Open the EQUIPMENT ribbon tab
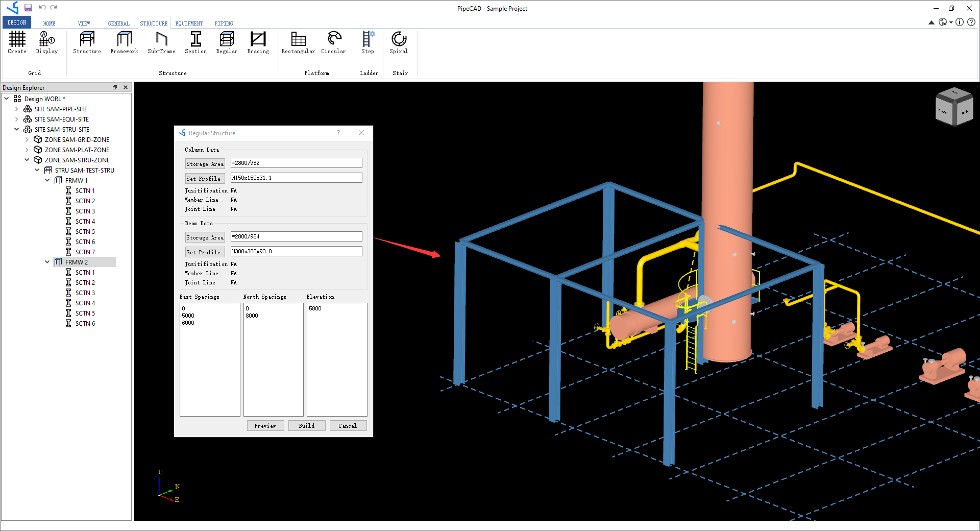The width and height of the screenshot is (980, 531). click(x=189, y=23)
